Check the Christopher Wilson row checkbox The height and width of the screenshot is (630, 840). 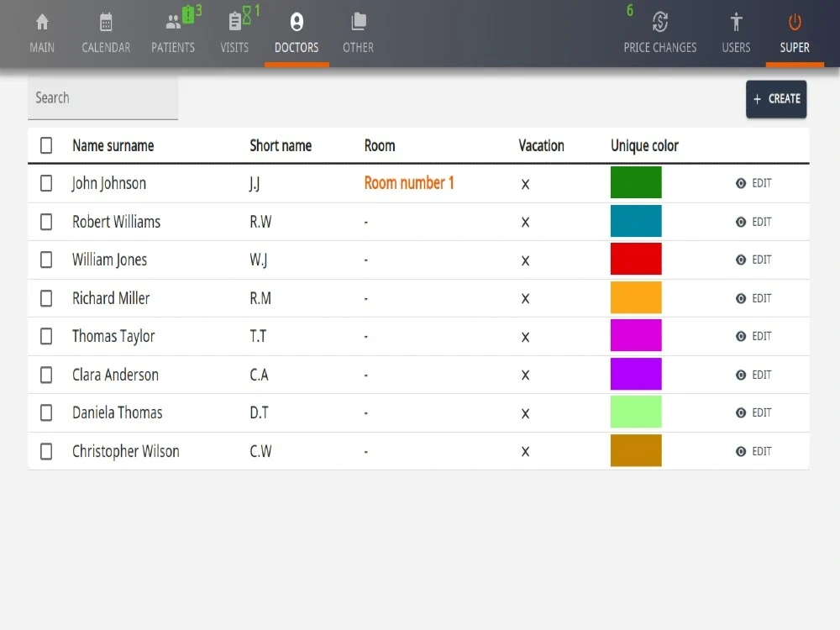pos(46,452)
